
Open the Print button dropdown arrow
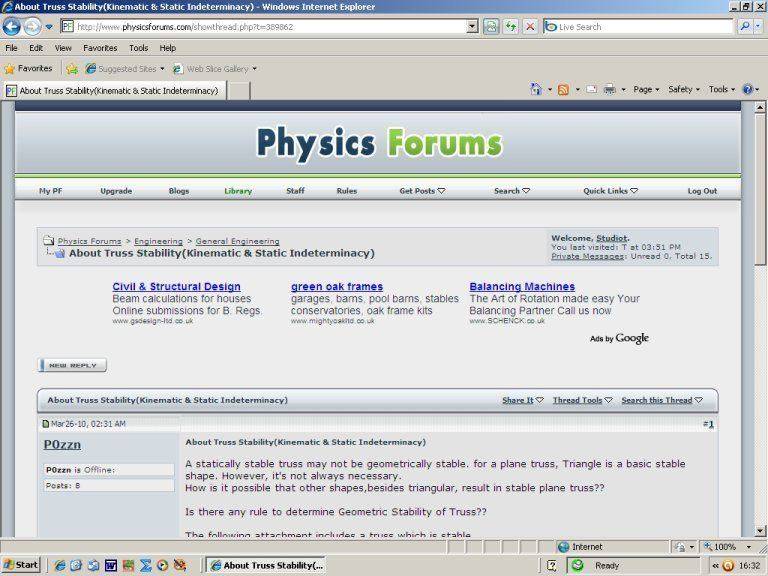point(624,90)
